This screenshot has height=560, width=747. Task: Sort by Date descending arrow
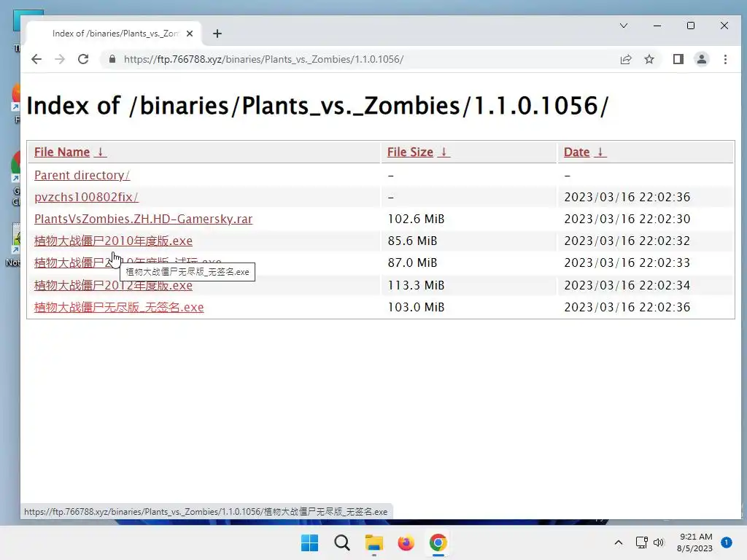pos(600,152)
